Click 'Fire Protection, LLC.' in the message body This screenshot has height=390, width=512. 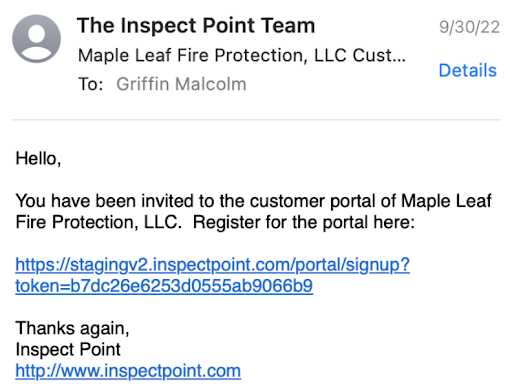99,222
